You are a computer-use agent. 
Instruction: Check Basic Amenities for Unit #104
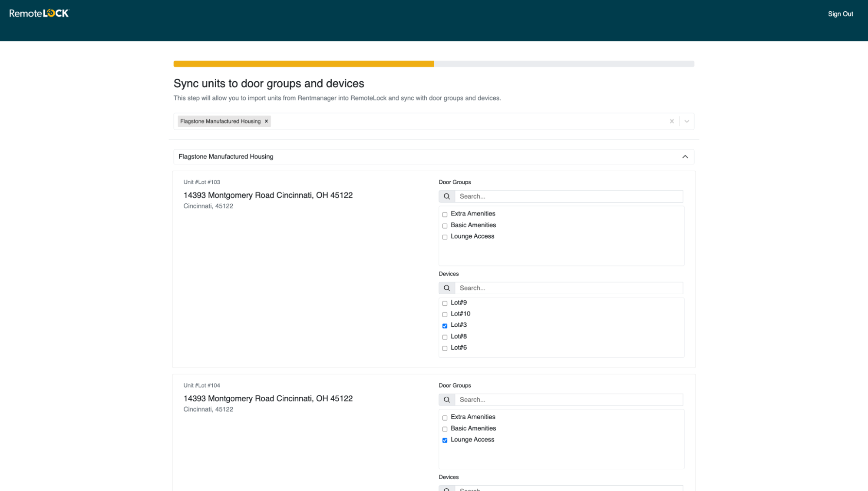445,429
